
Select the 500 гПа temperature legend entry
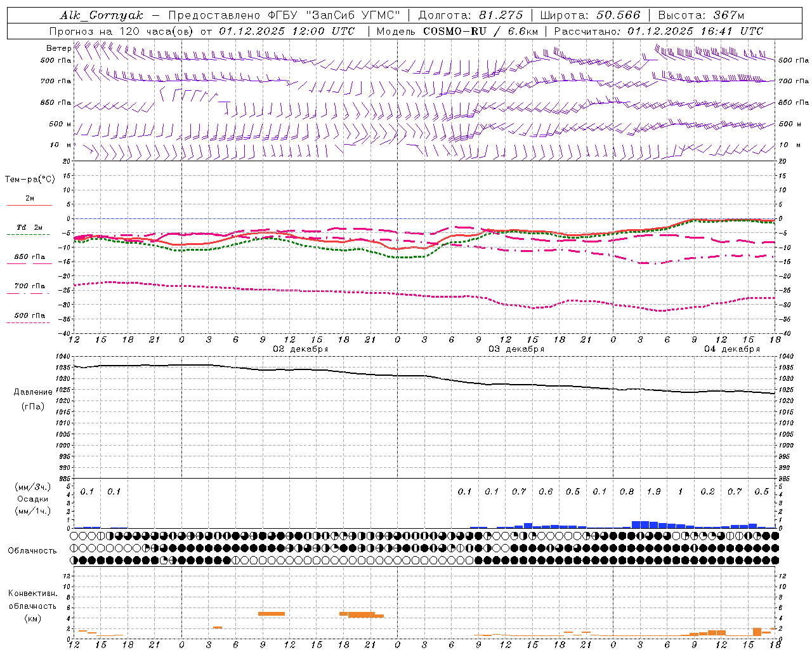coord(29,315)
